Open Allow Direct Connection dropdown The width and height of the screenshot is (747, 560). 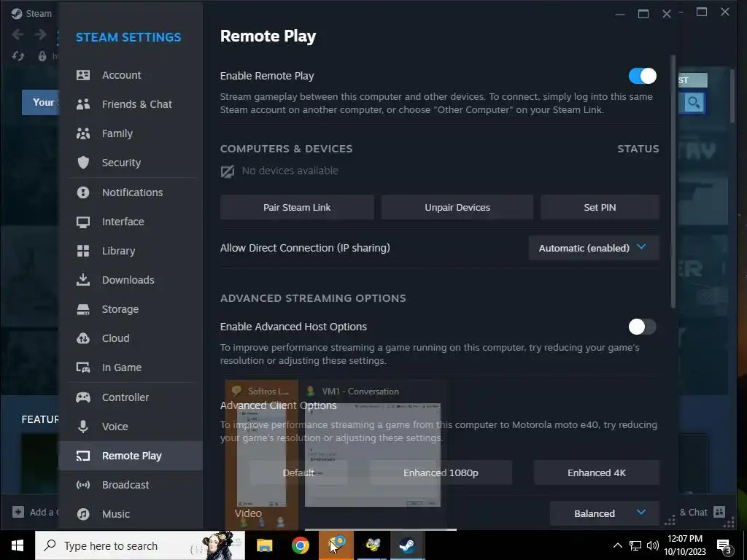coord(594,248)
